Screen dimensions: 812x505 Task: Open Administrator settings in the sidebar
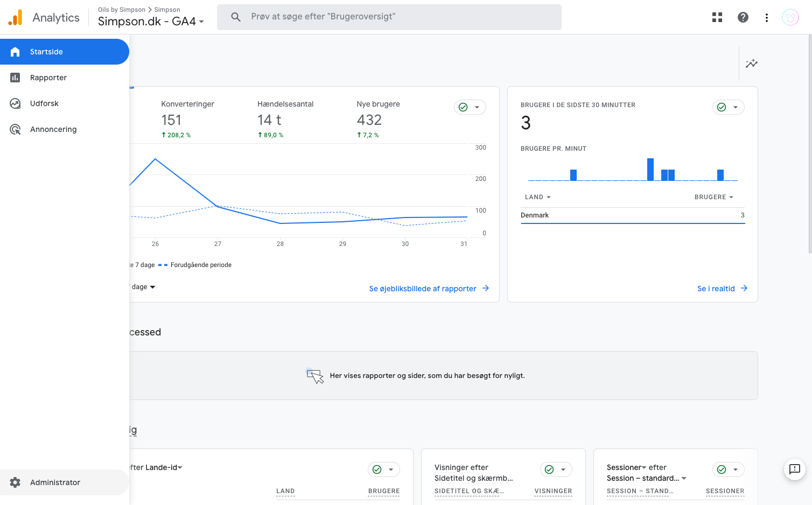click(x=65, y=482)
